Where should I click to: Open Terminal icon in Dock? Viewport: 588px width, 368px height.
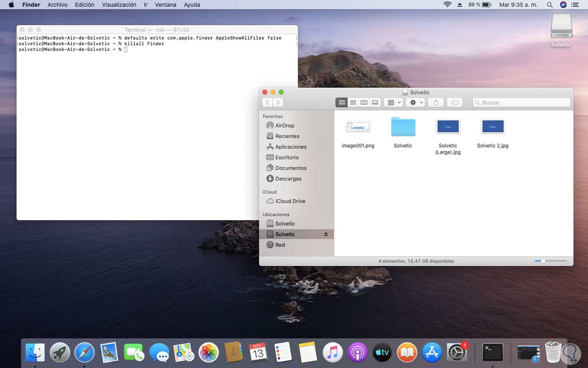click(492, 352)
